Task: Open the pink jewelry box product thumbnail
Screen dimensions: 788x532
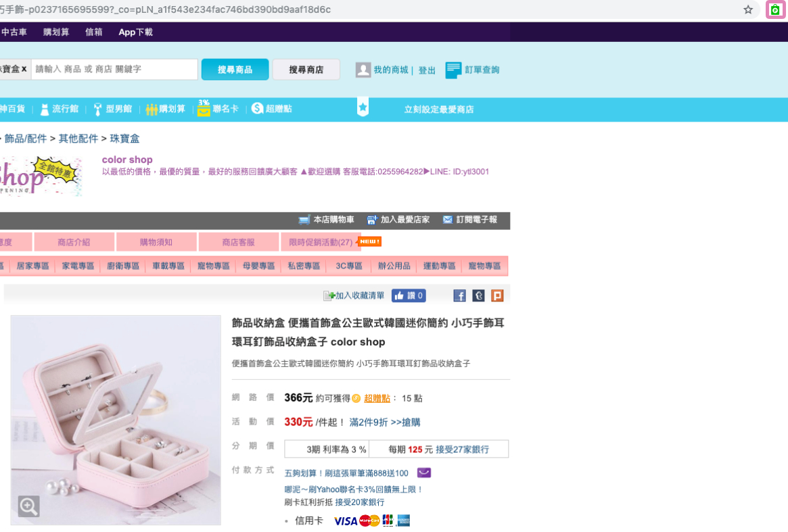Action: coord(116,420)
